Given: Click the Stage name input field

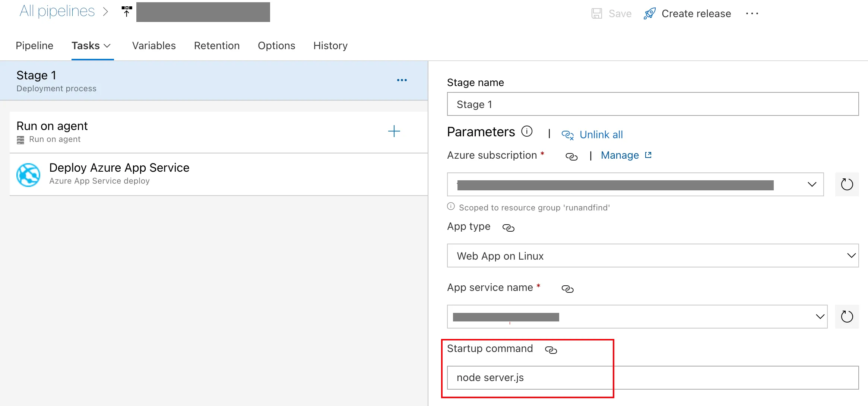Looking at the screenshot, I should (652, 104).
